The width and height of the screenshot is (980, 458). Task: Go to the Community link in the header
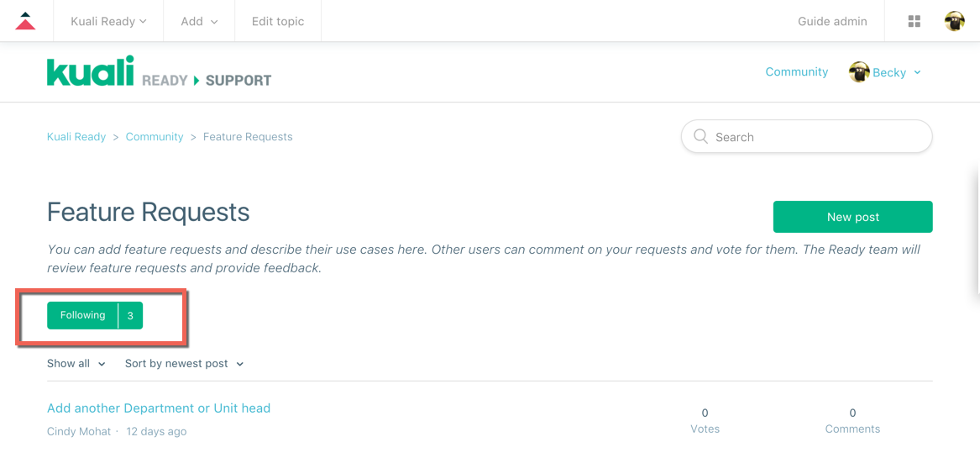point(796,72)
